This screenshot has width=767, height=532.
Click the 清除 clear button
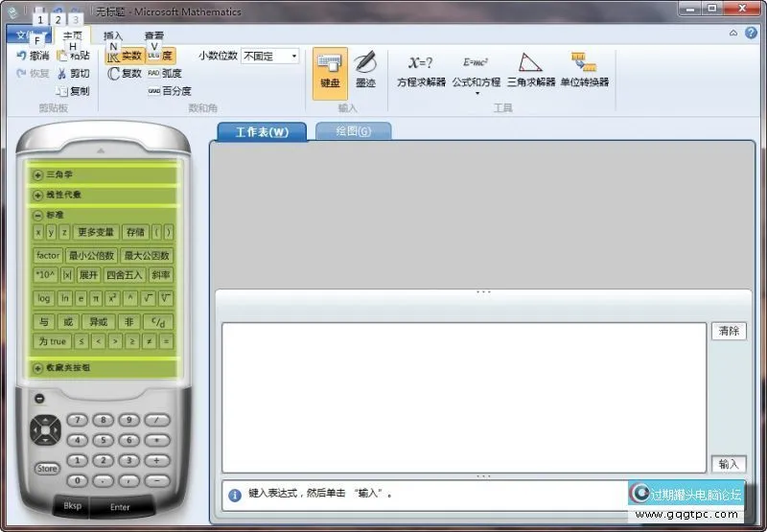click(728, 331)
